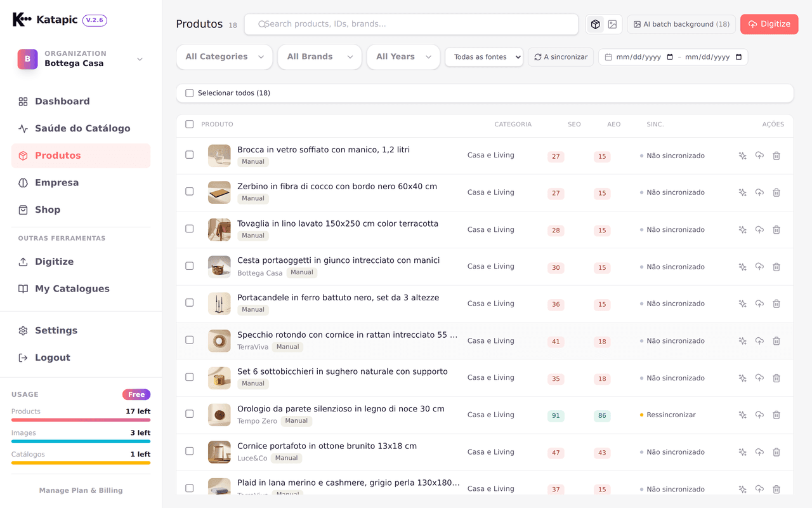Open the start date calendar picker
Image resolution: width=812 pixels, height=508 pixels.
tap(670, 57)
